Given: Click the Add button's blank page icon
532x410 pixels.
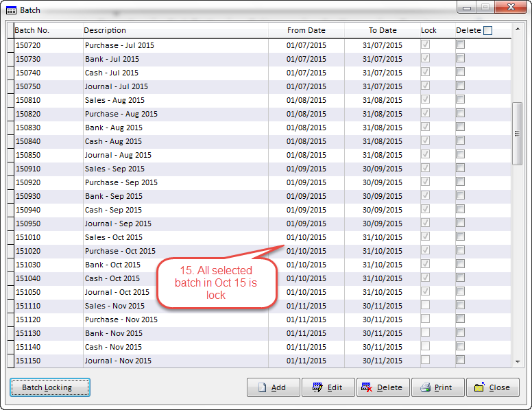Looking at the screenshot, I should (262, 387).
